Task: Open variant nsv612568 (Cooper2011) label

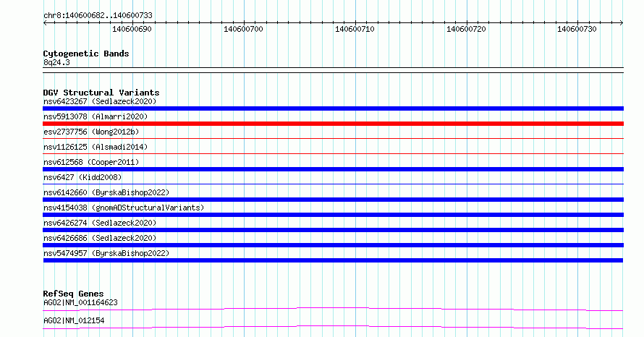Action: [91, 162]
